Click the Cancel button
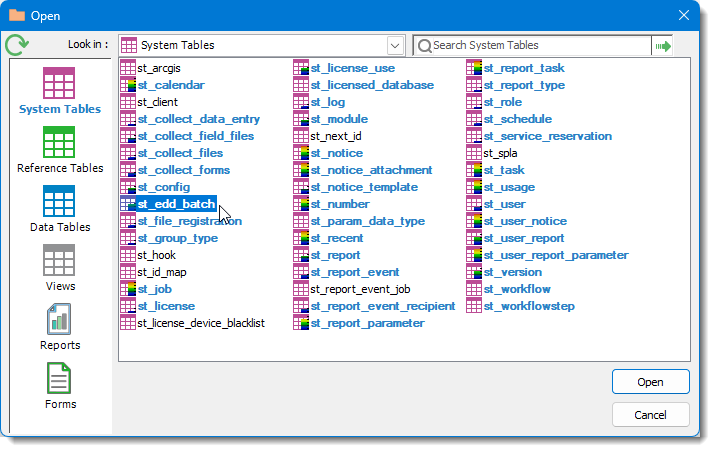 coord(650,415)
